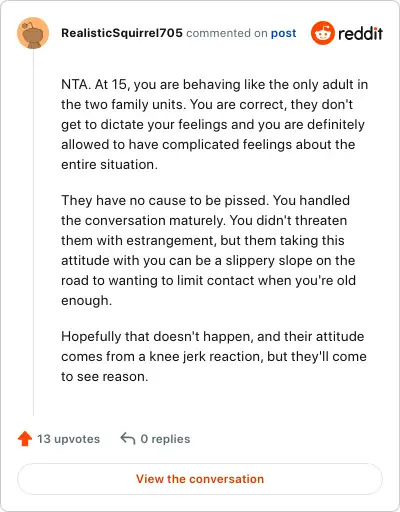
Task: Open the RealisticSquirrel705 user profile link
Action: (122, 33)
